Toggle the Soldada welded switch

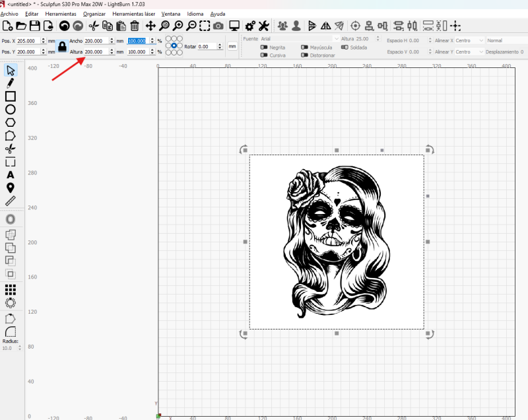point(345,48)
